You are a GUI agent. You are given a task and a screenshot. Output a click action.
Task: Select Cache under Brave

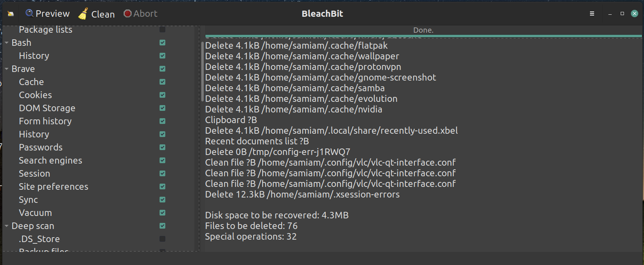pos(31,82)
